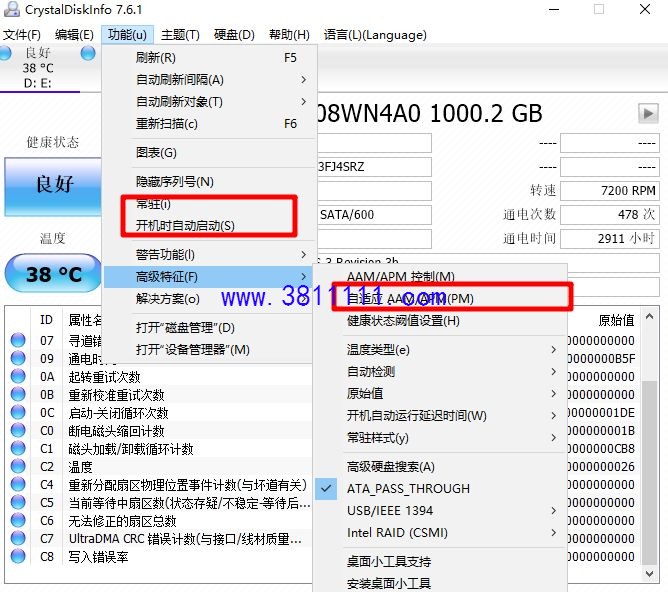Image resolution: width=668 pixels, height=592 pixels.
Task: Click status icon of row C4
Action: (x=18, y=484)
